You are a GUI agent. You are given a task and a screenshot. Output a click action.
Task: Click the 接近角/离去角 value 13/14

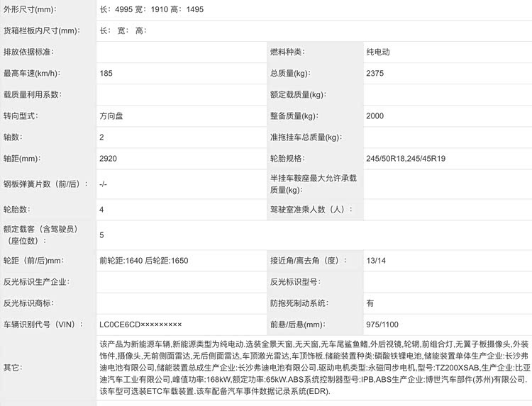(x=376, y=260)
